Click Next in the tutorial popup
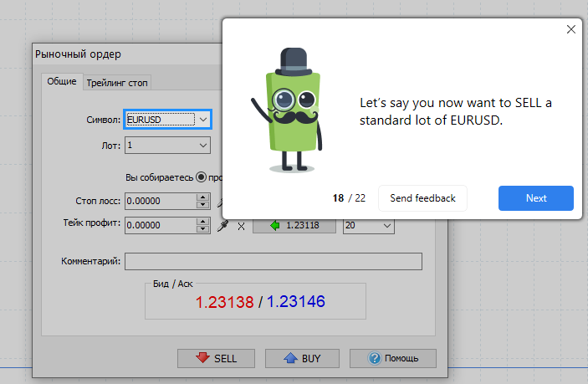 [535, 198]
